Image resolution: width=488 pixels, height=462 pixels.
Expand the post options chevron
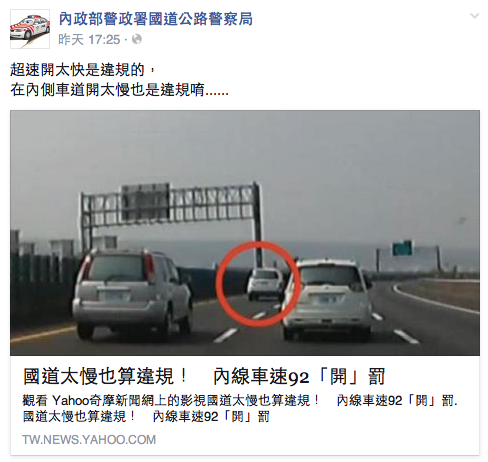pos(474,16)
